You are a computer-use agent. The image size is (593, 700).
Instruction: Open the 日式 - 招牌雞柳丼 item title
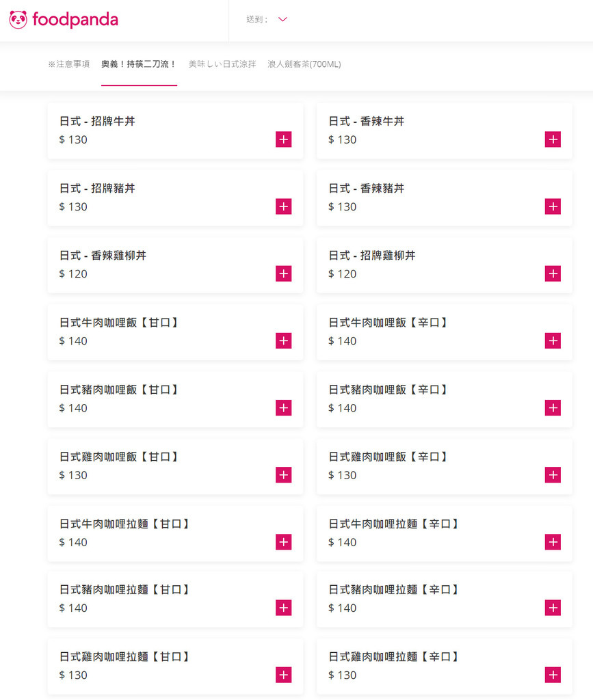(x=372, y=256)
